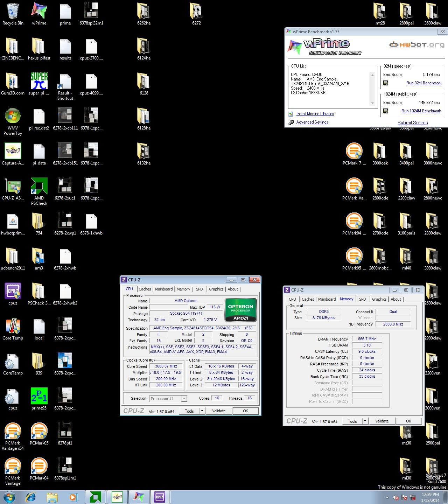Open Graphics tab in CPU-Z Memory window
448x504 pixels.
pyautogui.click(x=379, y=299)
